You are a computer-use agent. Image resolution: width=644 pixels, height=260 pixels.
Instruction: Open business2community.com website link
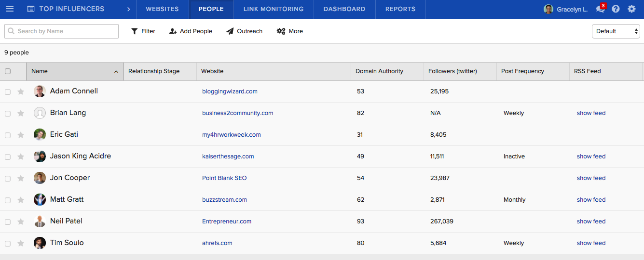pos(238,113)
